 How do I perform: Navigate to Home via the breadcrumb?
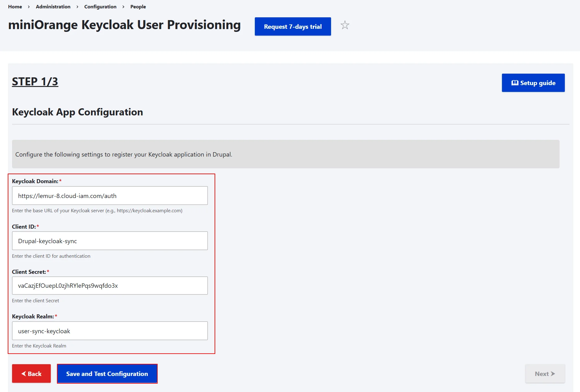click(15, 6)
